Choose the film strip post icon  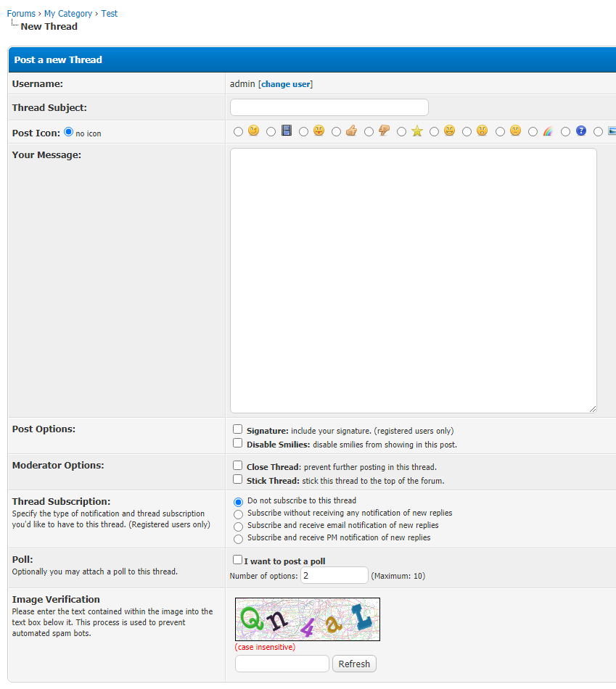[271, 132]
